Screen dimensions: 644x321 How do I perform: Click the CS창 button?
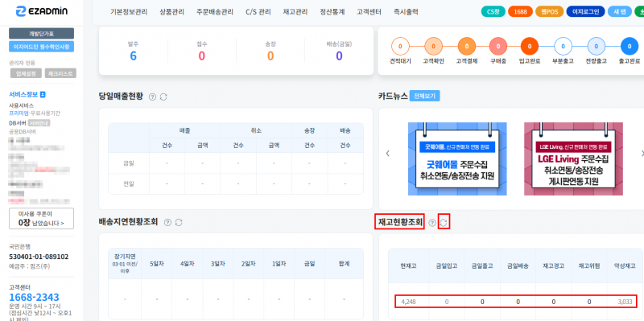493,11
